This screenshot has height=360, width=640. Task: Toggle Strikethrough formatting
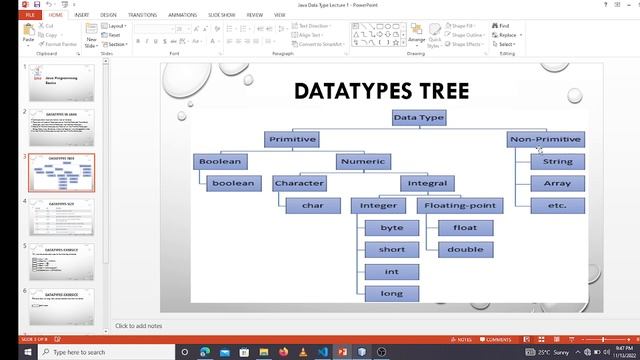[173, 41]
